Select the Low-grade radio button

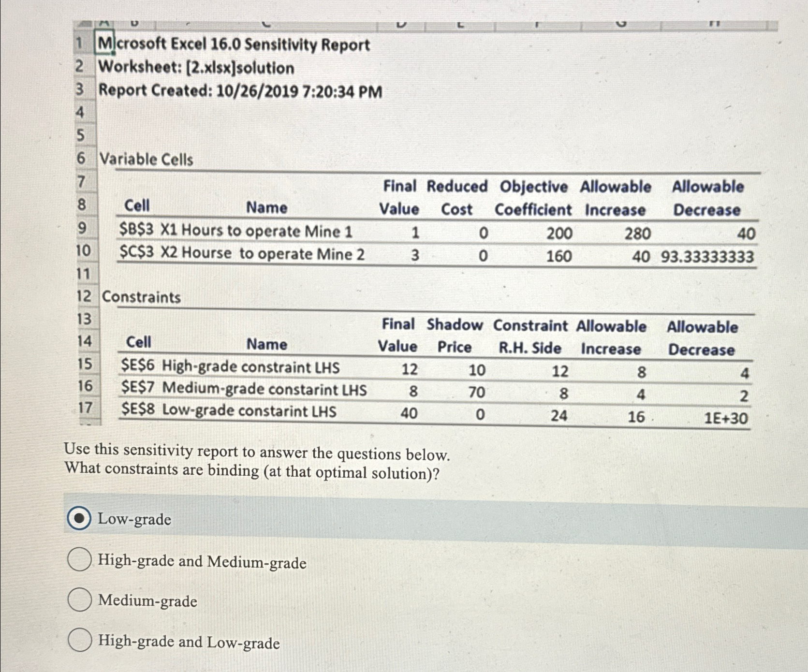tap(79, 519)
